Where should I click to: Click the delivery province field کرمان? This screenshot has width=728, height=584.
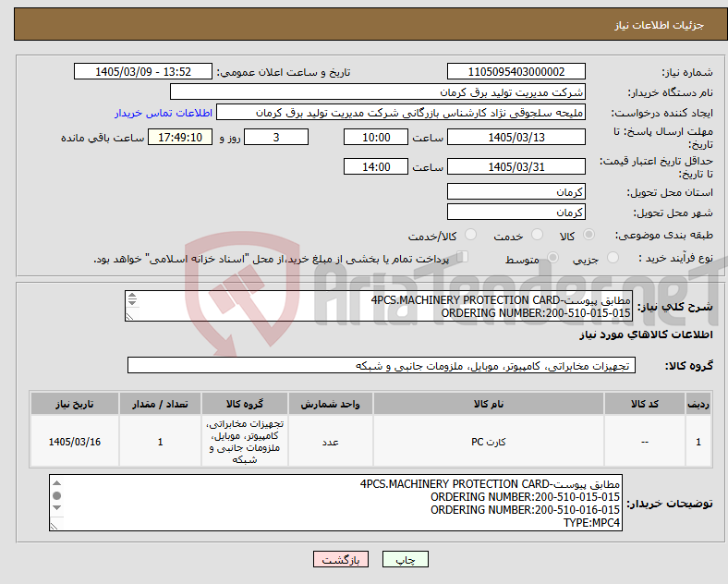point(516,191)
